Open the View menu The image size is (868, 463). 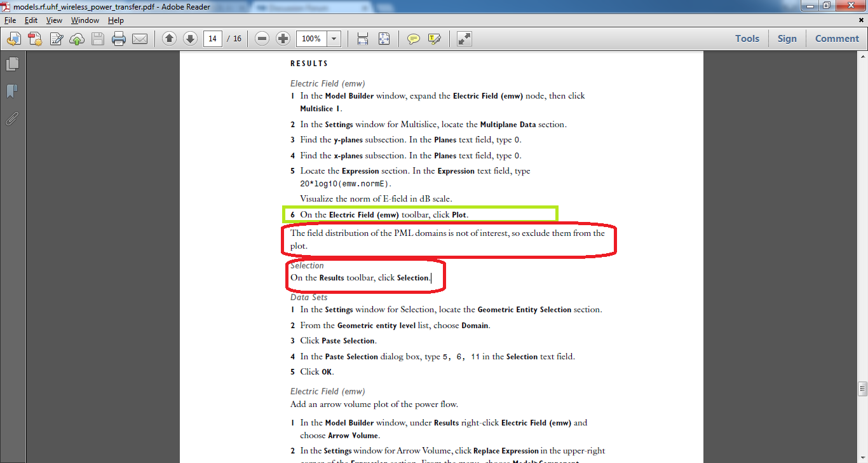pos(54,20)
